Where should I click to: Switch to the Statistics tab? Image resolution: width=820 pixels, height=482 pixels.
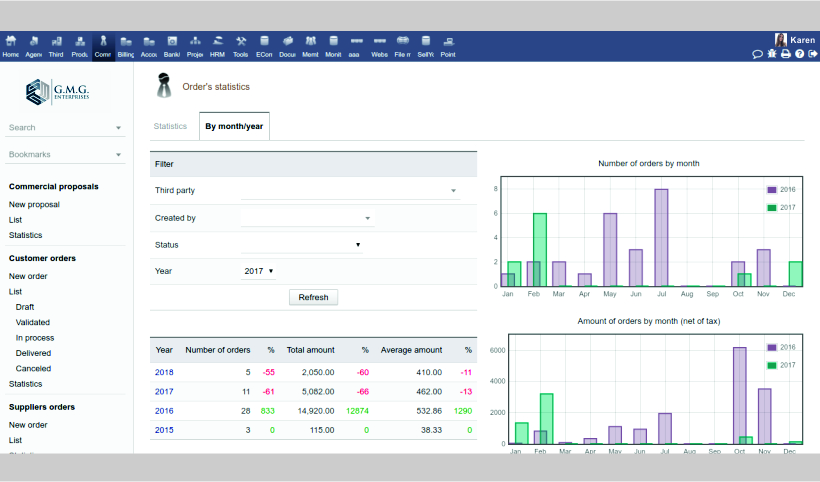pyautogui.click(x=170, y=126)
